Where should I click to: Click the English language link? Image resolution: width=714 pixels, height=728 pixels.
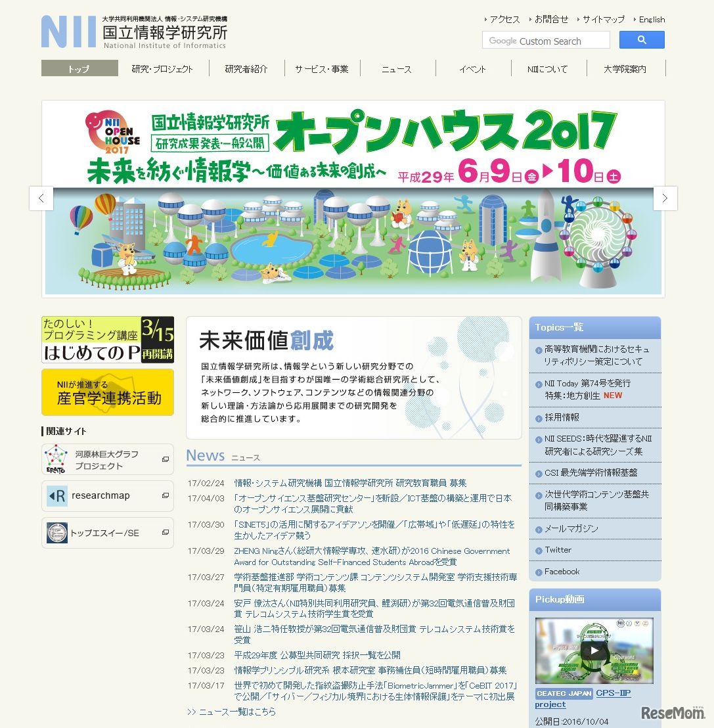(651, 19)
